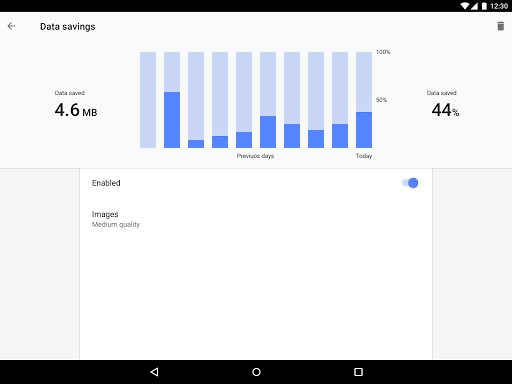Screen dimensions: 512x384
Task: Open recent apps with the square button
Action: point(358,372)
